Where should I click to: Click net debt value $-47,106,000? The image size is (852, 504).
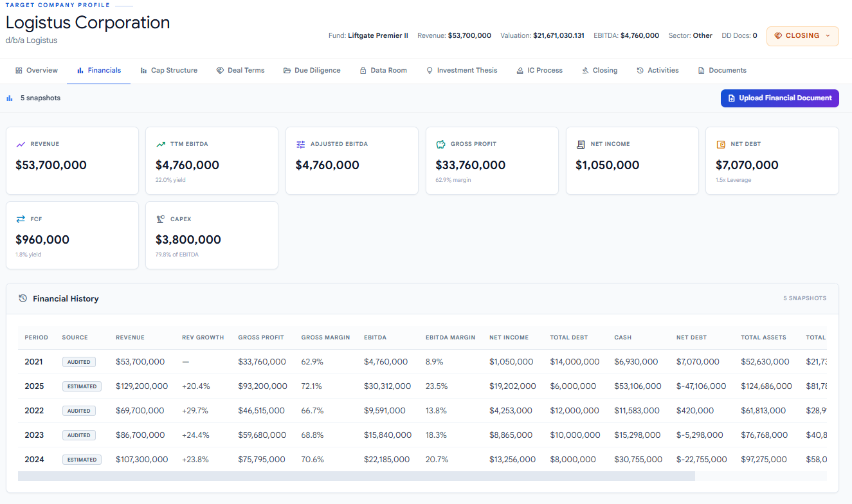tap(702, 386)
